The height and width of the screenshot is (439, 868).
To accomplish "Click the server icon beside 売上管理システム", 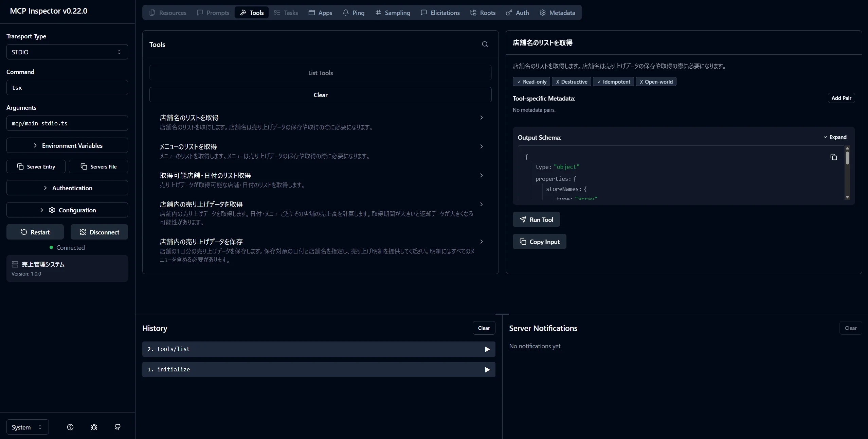I will tap(15, 264).
